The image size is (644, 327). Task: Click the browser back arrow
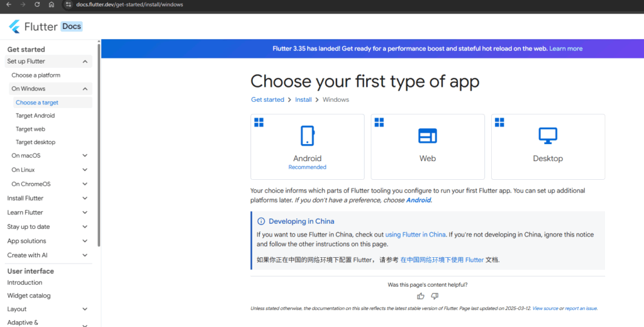pos(9,4)
